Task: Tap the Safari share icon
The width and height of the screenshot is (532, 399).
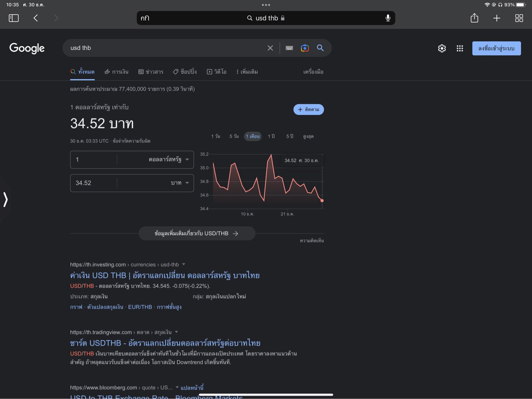Action: pyautogui.click(x=474, y=18)
